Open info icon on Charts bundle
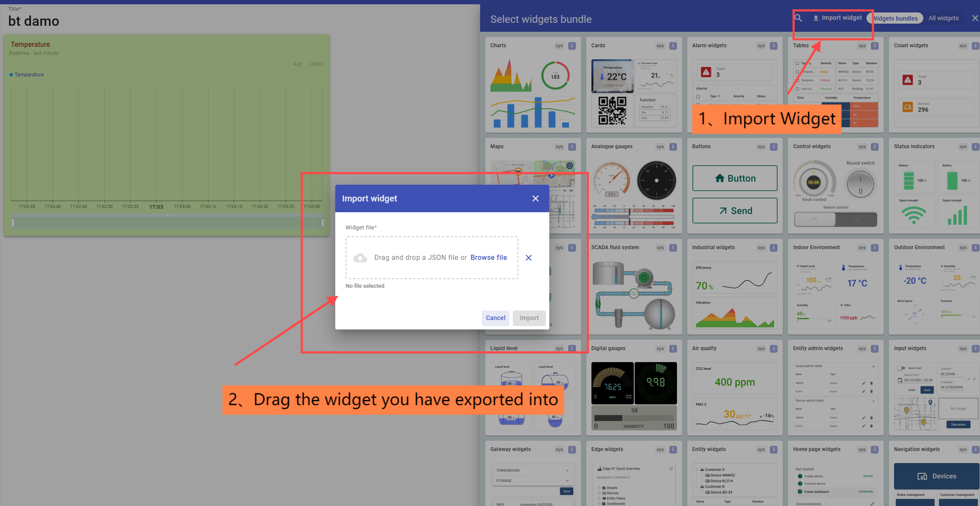The image size is (980, 506). (572, 46)
